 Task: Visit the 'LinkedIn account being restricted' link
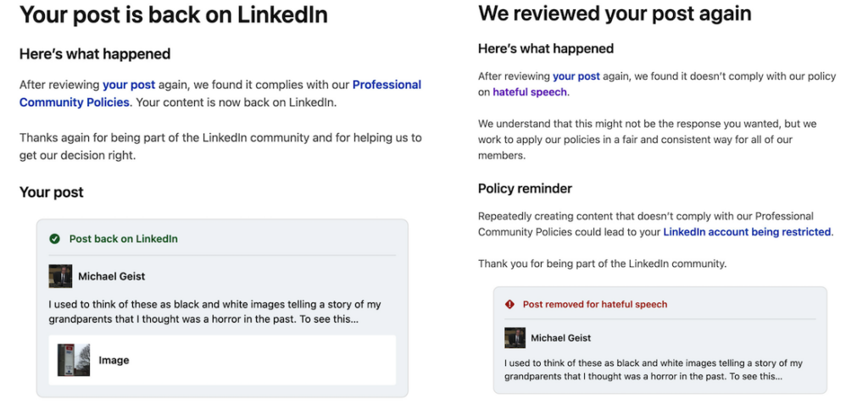pyautogui.click(x=748, y=232)
